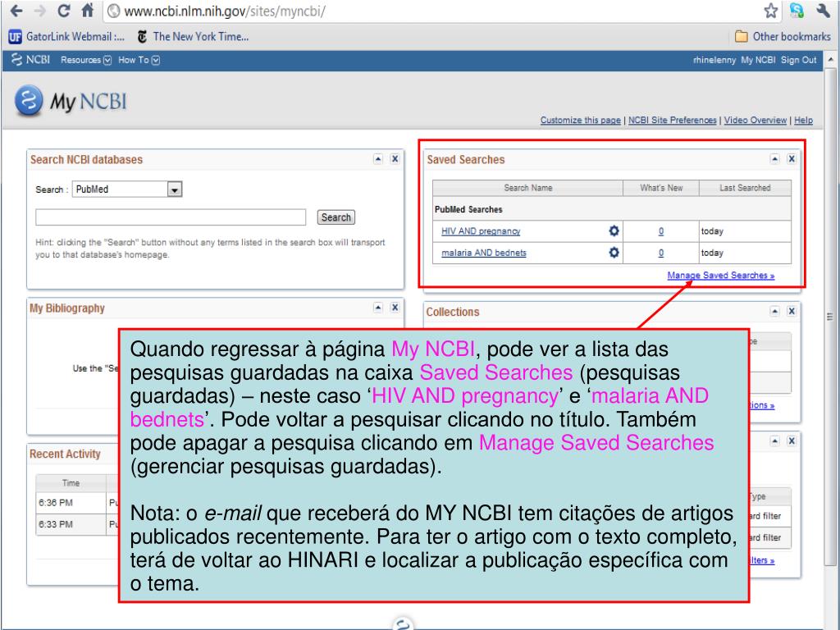Click the What's New column header

661,188
